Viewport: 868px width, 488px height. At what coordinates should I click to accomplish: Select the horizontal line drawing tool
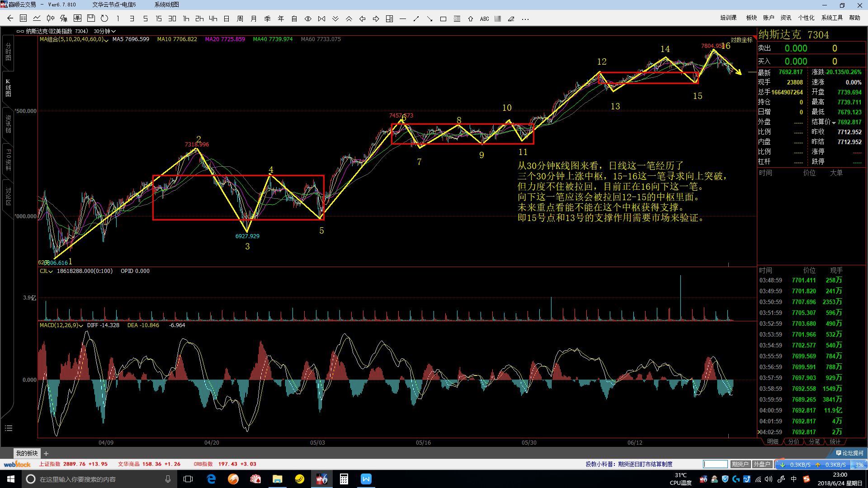click(x=403, y=19)
